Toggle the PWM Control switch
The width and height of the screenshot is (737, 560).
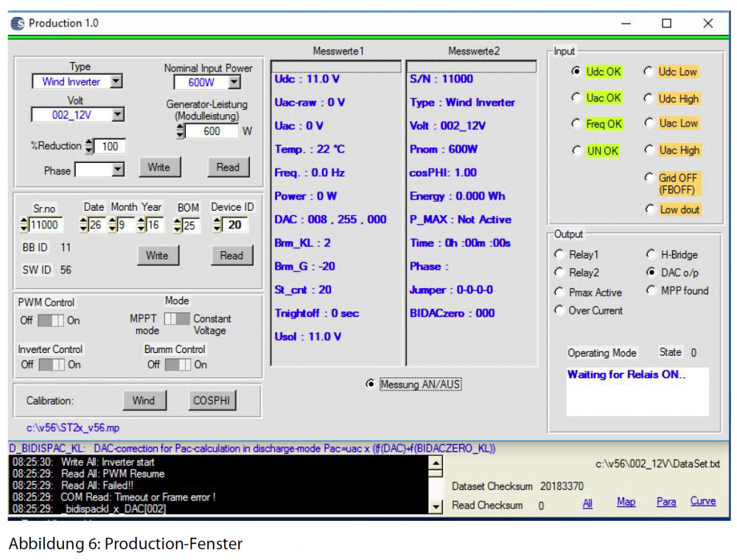point(51,321)
